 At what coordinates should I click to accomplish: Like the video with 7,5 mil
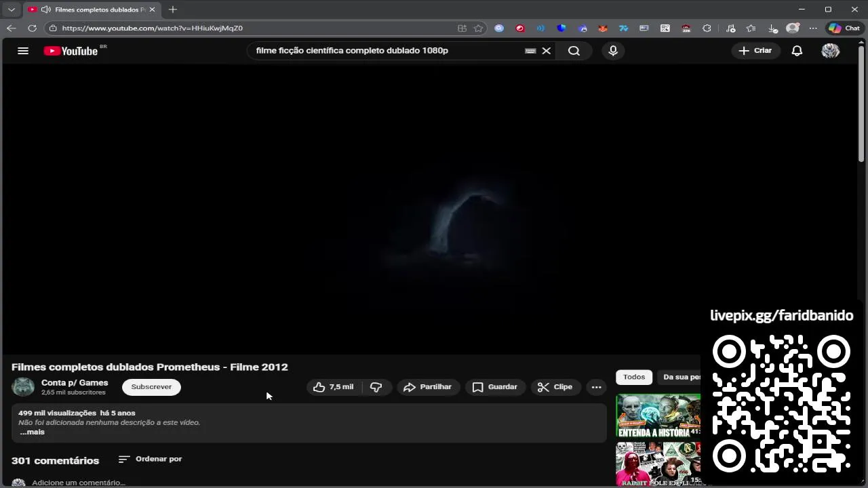334,387
